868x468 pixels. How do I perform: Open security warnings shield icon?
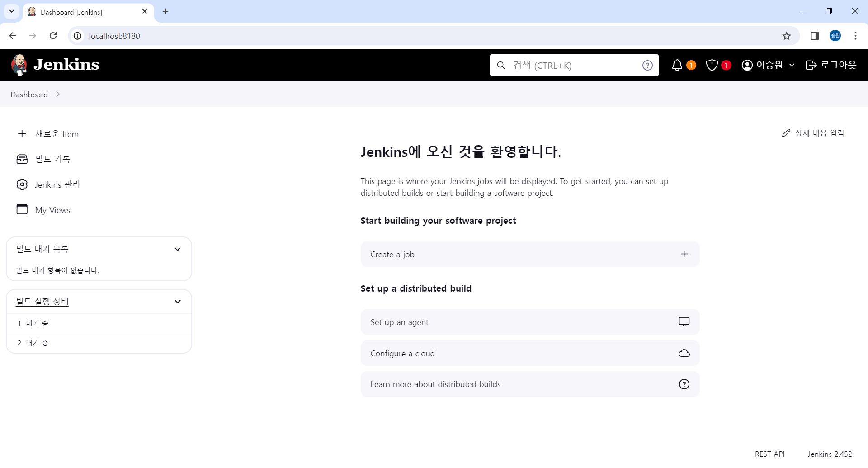pyautogui.click(x=712, y=65)
